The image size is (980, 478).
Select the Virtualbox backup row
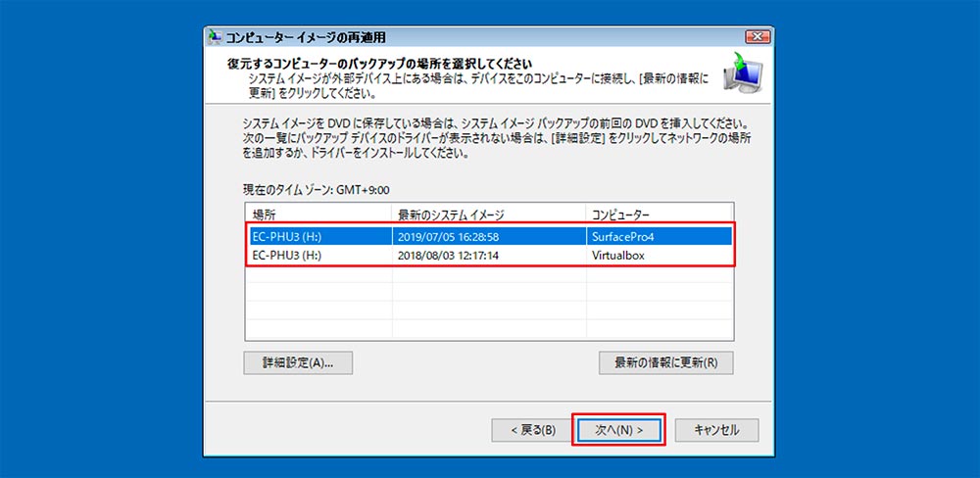click(489, 255)
